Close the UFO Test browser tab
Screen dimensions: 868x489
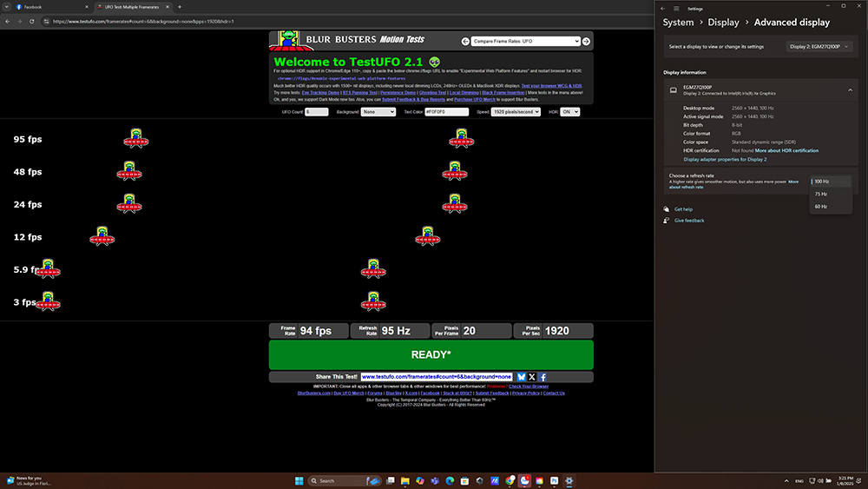pos(168,7)
